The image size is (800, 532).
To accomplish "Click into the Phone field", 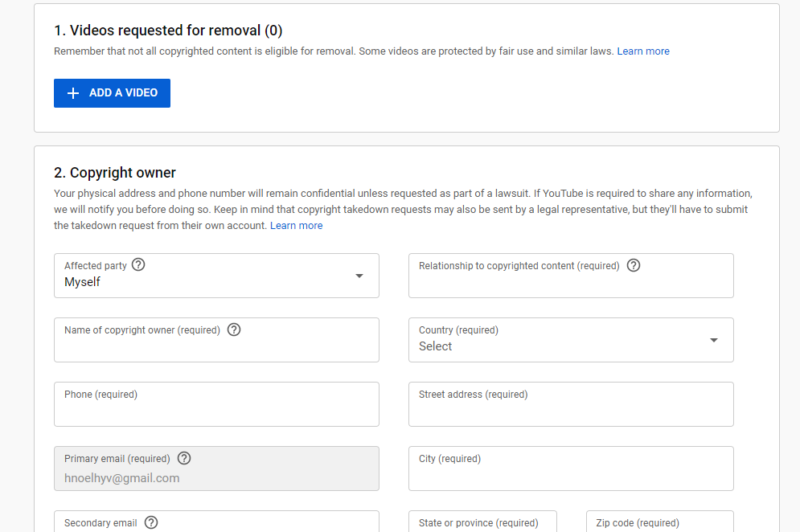I will tap(216, 411).
